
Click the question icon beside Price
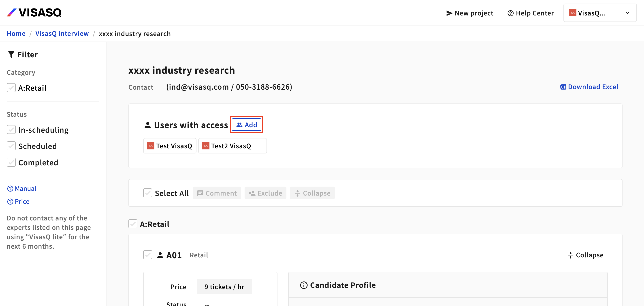(10, 202)
